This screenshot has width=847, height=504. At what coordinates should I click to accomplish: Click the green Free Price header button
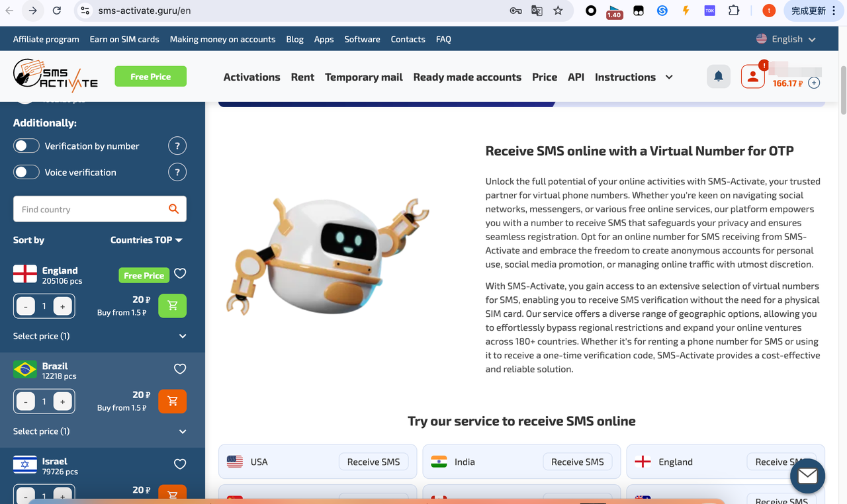click(150, 77)
